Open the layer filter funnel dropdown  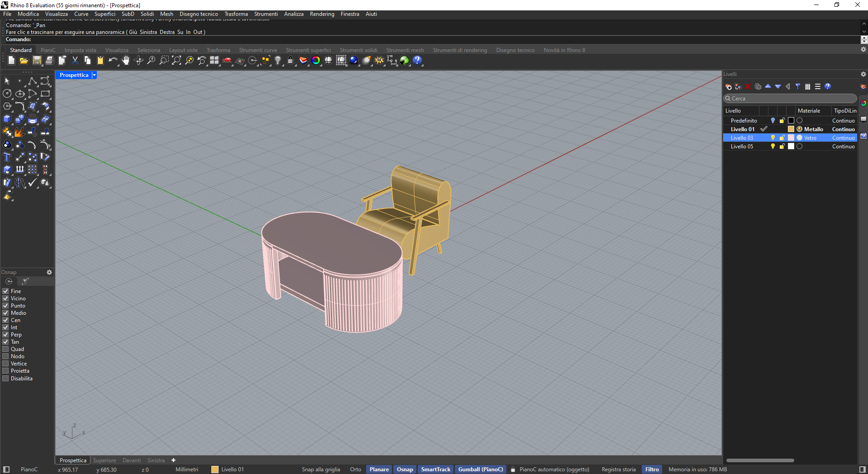798,86
